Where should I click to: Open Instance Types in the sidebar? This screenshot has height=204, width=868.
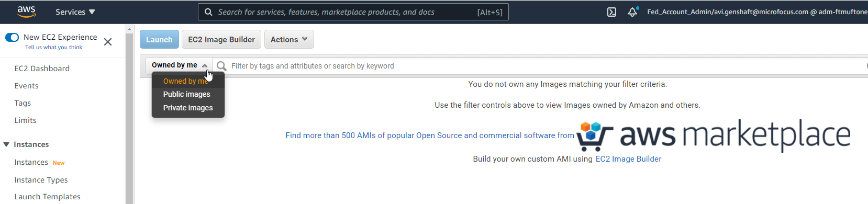click(41, 180)
